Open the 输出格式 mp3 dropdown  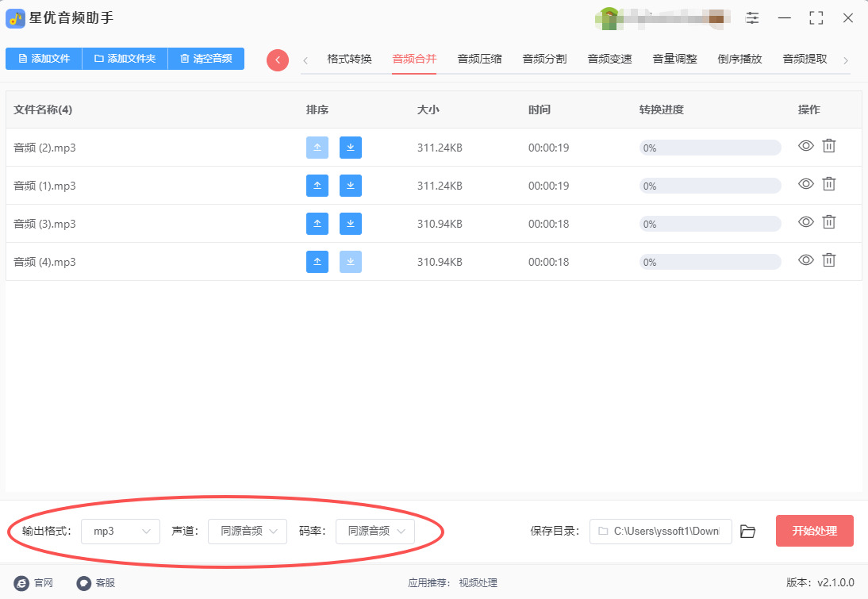point(121,532)
